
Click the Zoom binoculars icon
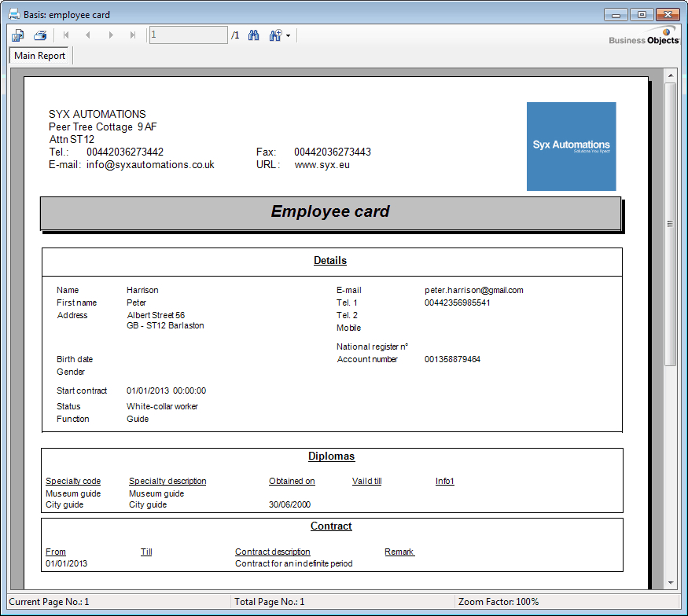point(275,35)
